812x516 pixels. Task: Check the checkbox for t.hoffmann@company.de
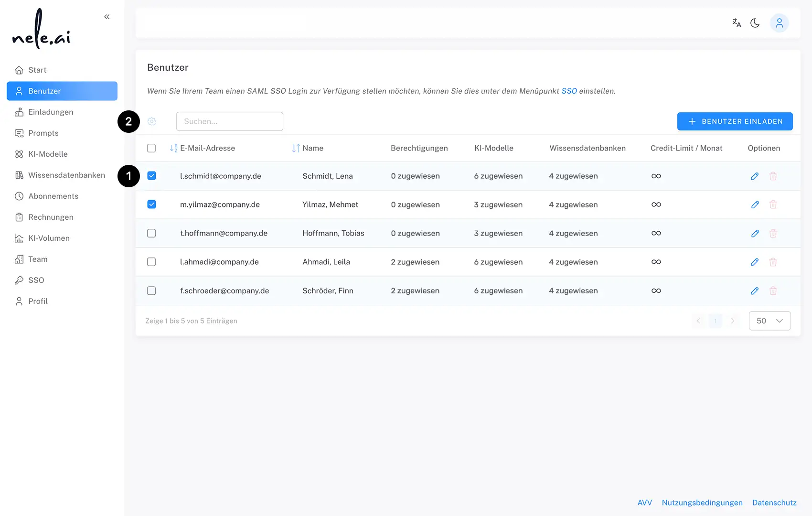tap(151, 233)
